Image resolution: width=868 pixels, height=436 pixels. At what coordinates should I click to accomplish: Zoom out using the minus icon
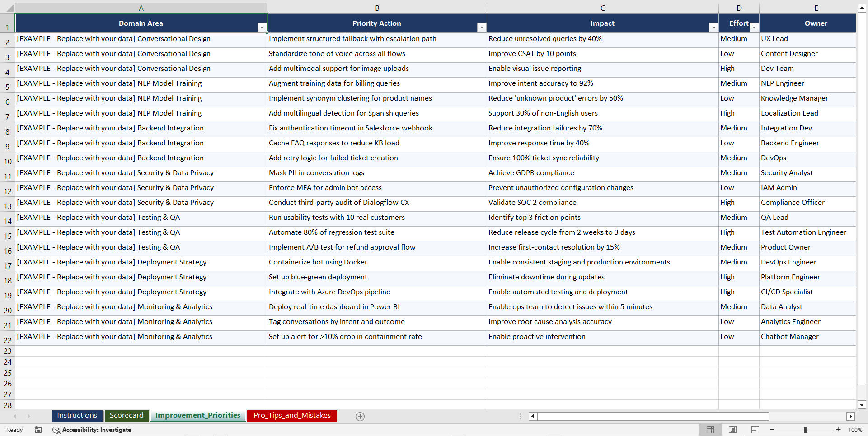coord(772,430)
